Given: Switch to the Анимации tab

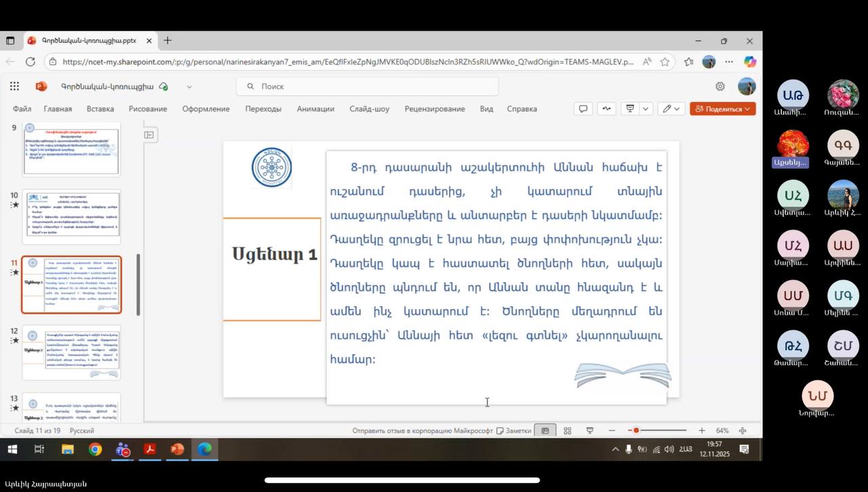Looking at the screenshot, I should [x=315, y=108].
